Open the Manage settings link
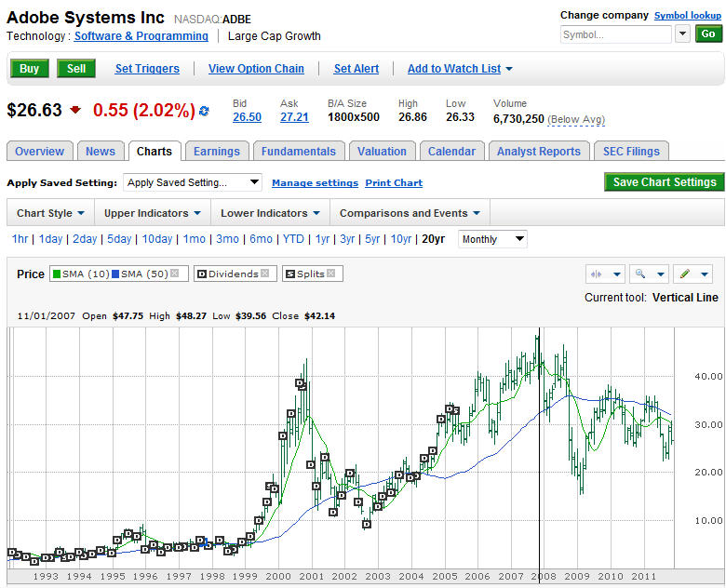The image size is (726, 588). [315, 183]
